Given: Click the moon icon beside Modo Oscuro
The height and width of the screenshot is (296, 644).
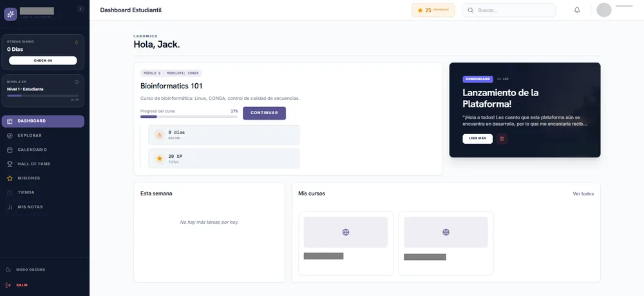Looking at the screenshot, I should pyautogui.click(x=8, y=270).
